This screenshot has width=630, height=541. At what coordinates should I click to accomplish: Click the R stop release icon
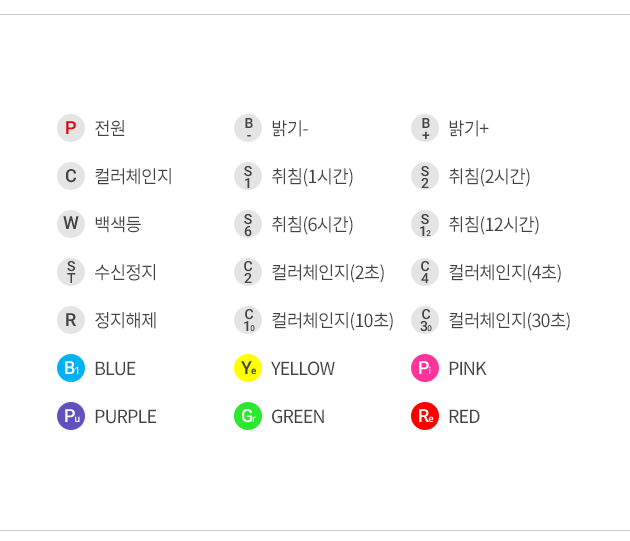point(71,320)
